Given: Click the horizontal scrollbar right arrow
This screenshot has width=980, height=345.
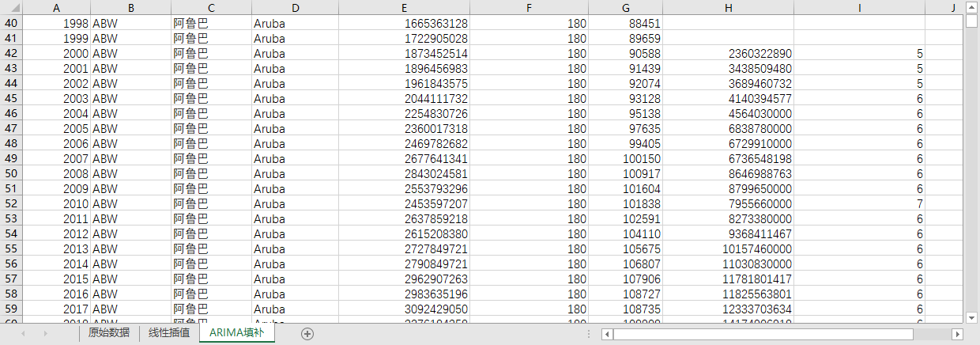Looking at the screenshot, I should (958, 335).
